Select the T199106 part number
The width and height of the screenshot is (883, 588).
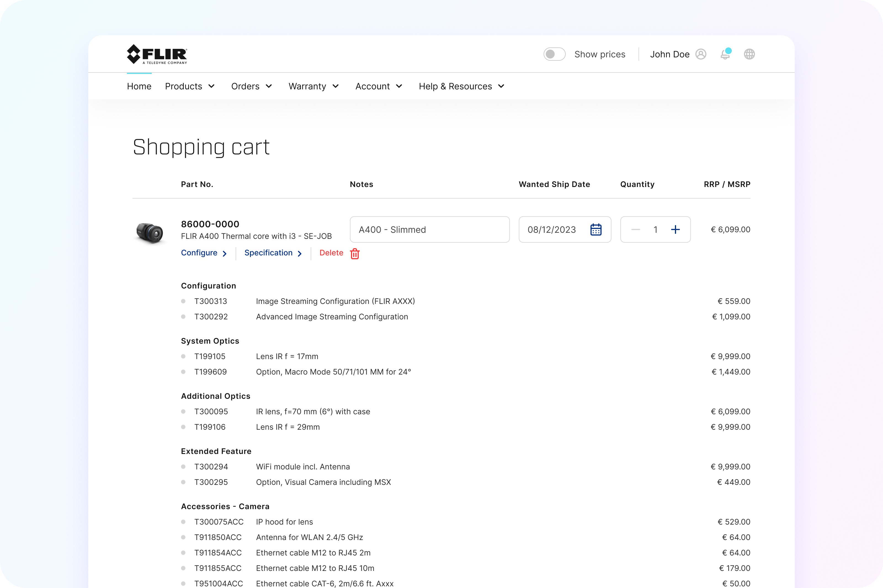tap(210, 427)
